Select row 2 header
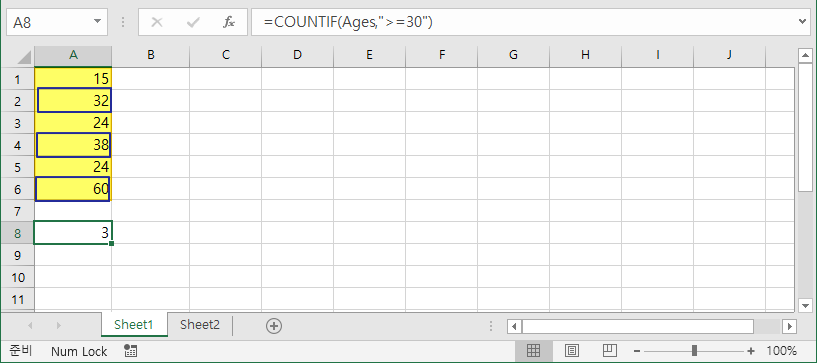817x363 pixels. (17, 101)
